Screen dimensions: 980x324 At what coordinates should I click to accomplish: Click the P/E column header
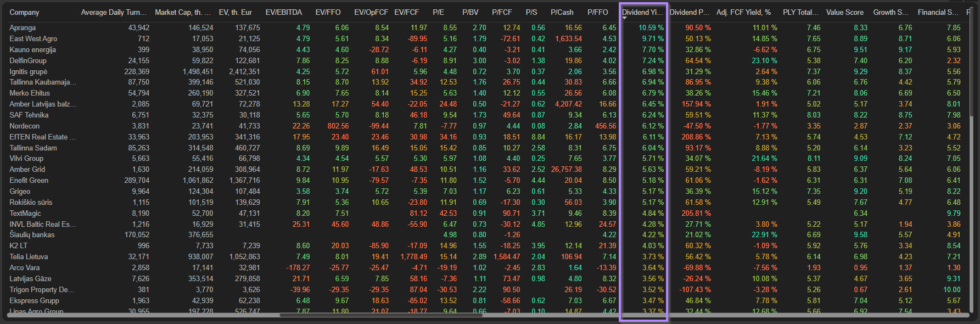438,12
